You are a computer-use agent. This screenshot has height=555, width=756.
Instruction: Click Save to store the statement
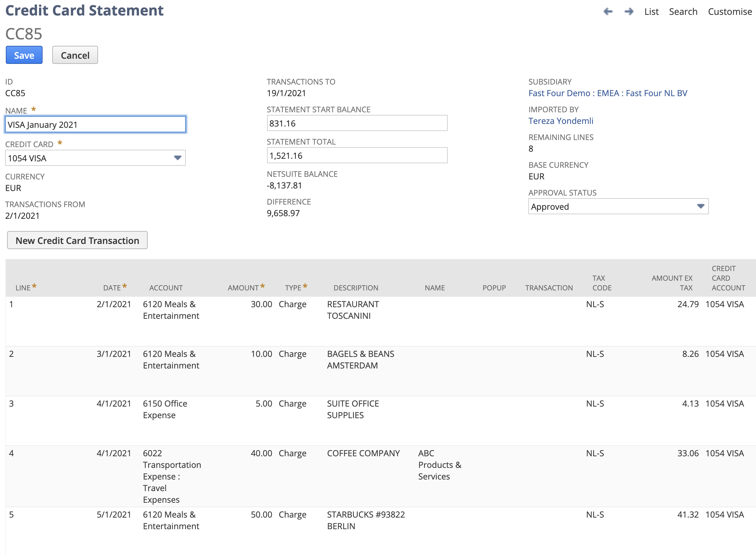[24, 55]
